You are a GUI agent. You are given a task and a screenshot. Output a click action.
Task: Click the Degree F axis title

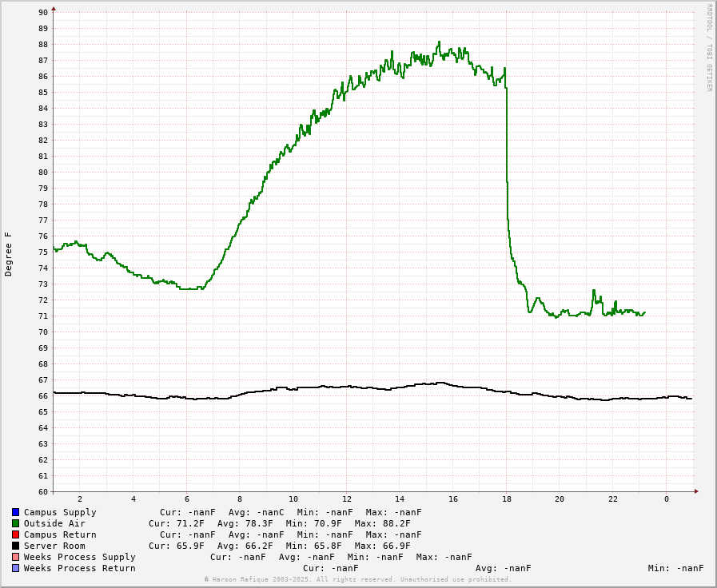tap(8, 255)
